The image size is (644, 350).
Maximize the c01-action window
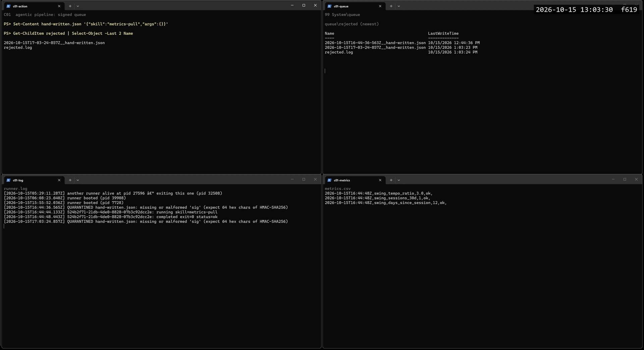pyautogui.click(x=304, y=5)
